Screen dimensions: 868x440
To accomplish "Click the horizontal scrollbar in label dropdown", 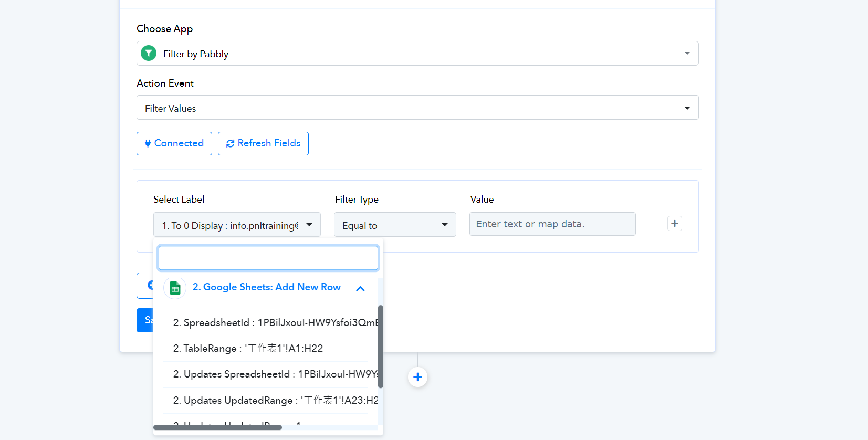I will click(x=217, y=428).
